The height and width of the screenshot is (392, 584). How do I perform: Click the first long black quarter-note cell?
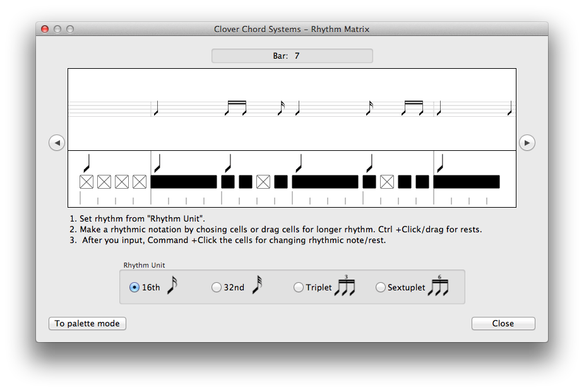(184, 182)
